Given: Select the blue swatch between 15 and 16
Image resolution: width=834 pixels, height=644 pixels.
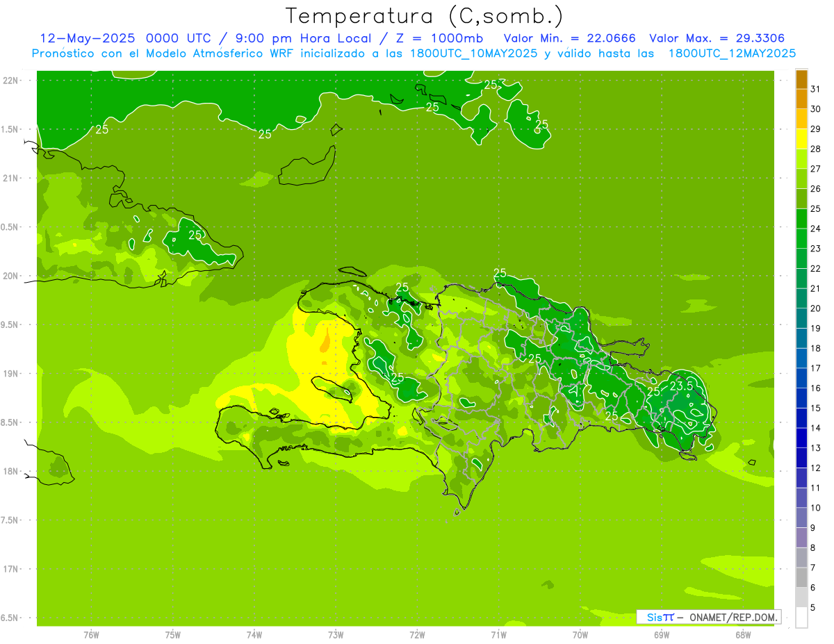Looking at the screenshot, I should [801, 398].
